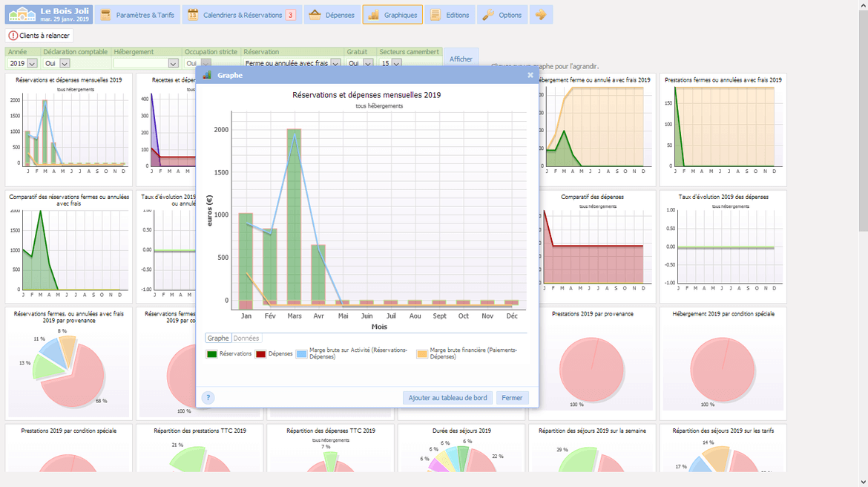Click the Clients à relancer alert icon
The width and height of the screenshot is (868, 487).
pyautogui.click(x=14, y=36)
